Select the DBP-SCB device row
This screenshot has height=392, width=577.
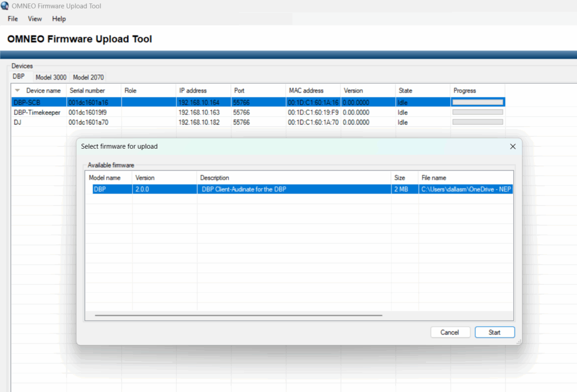(x=258, y=103)
